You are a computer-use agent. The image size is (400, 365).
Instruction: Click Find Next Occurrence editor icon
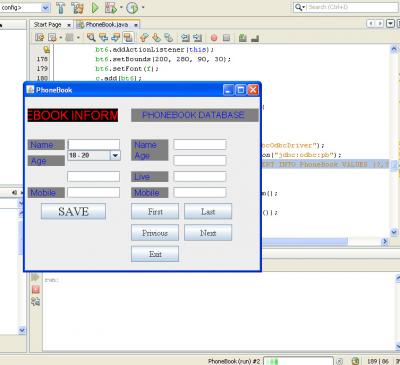point(115,37)
